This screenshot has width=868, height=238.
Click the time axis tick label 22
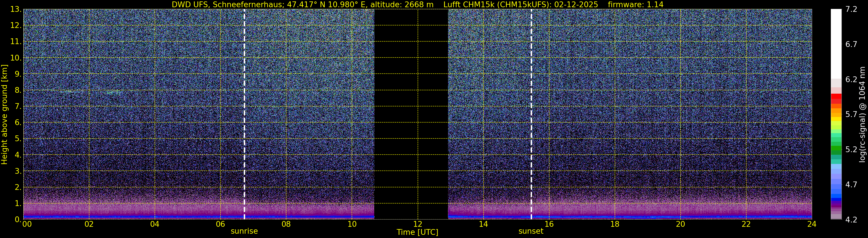pyautogui.click(x=746, y=224)
